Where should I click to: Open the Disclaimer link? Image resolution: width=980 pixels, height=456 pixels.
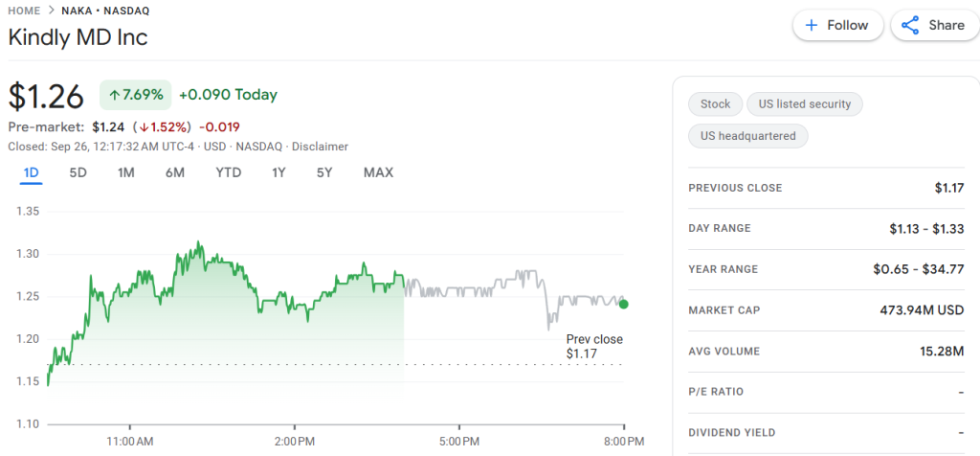coord(320,147)
